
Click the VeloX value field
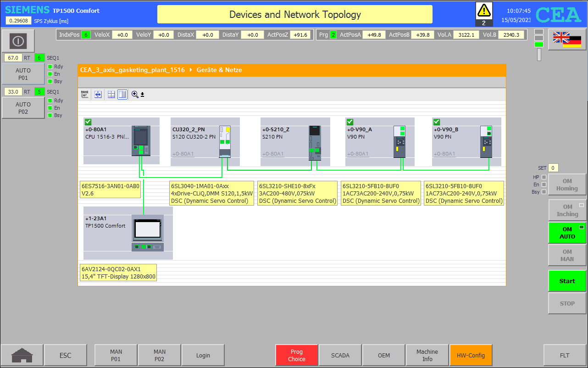pos(122,35)
